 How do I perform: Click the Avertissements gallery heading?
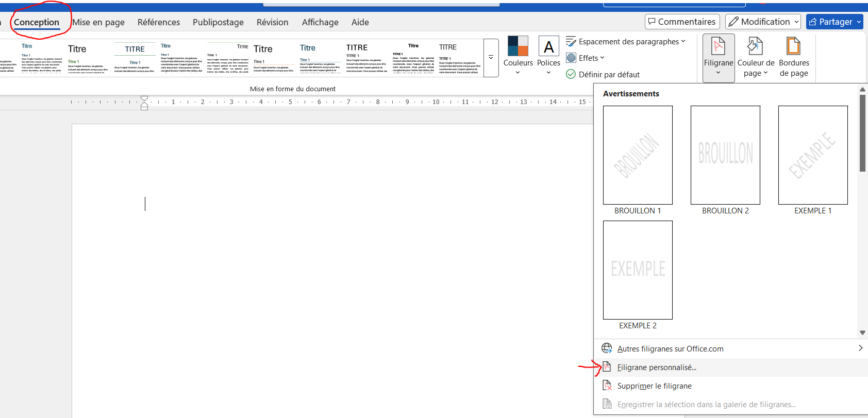pyautogui.click(x=631, y=94)
